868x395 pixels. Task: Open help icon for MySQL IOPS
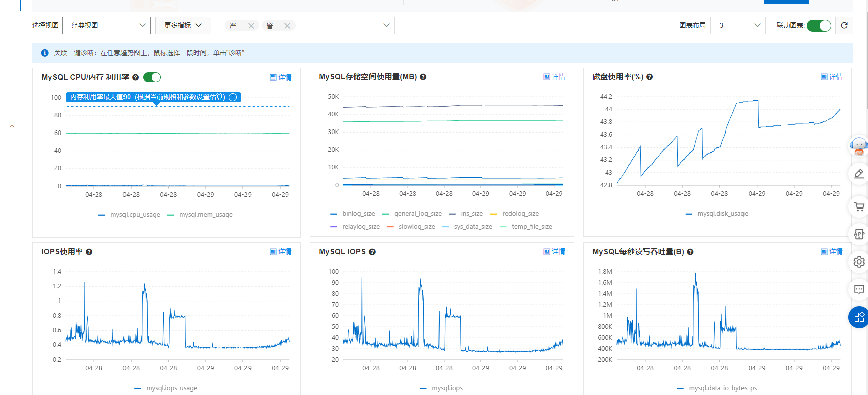click(x=372, y=252)
